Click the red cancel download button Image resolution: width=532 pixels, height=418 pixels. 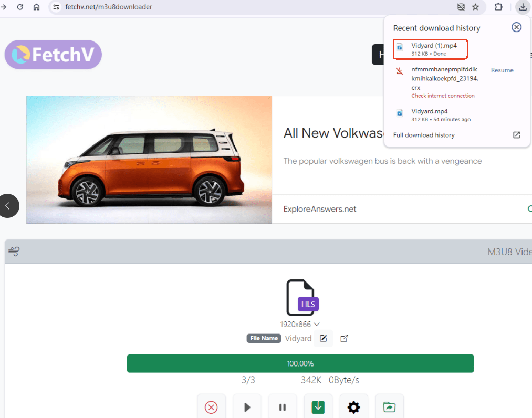tap(211, 407)
